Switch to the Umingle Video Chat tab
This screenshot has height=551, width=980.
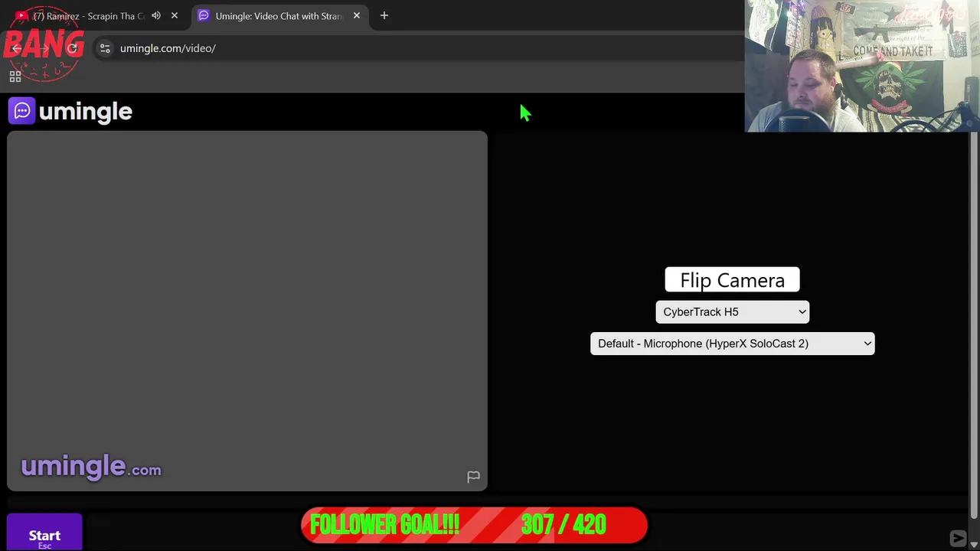coord(279,16)
